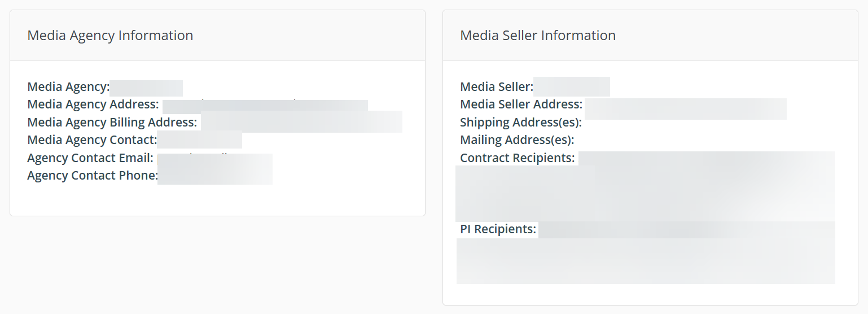The height and width of the screenshot is (314, 868).
Task: Click the "Shipping Address(es):" label
Action: click(x=521, y=123)
